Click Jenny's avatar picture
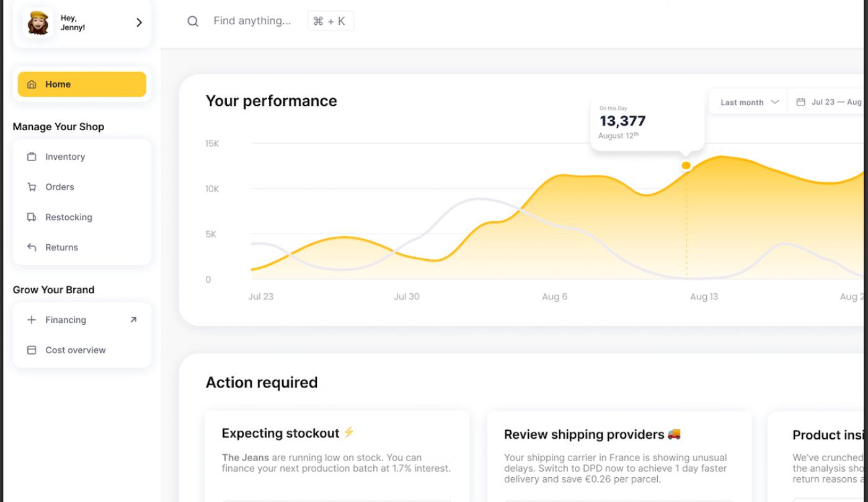The height and width of the screenshot is (502, 868). tap(38, 23)
